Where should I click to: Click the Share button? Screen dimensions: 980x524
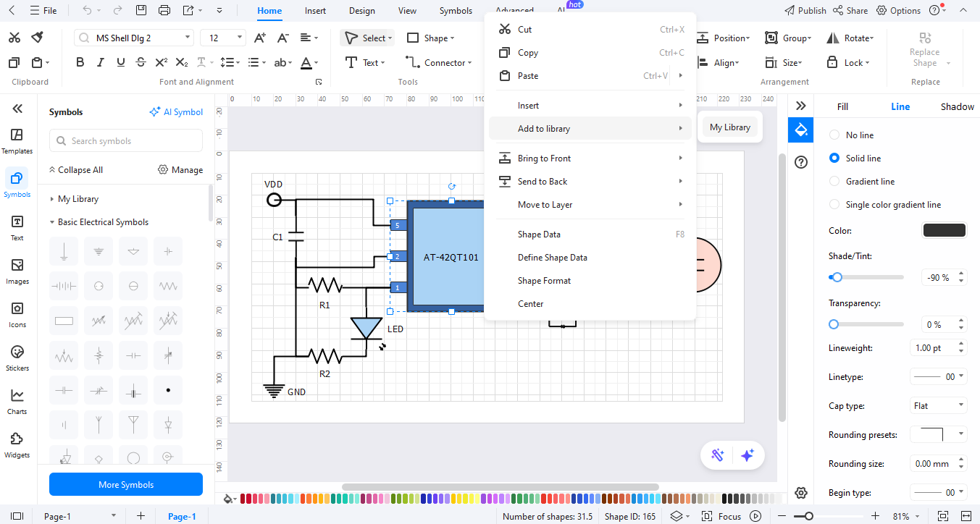(850, 11)
